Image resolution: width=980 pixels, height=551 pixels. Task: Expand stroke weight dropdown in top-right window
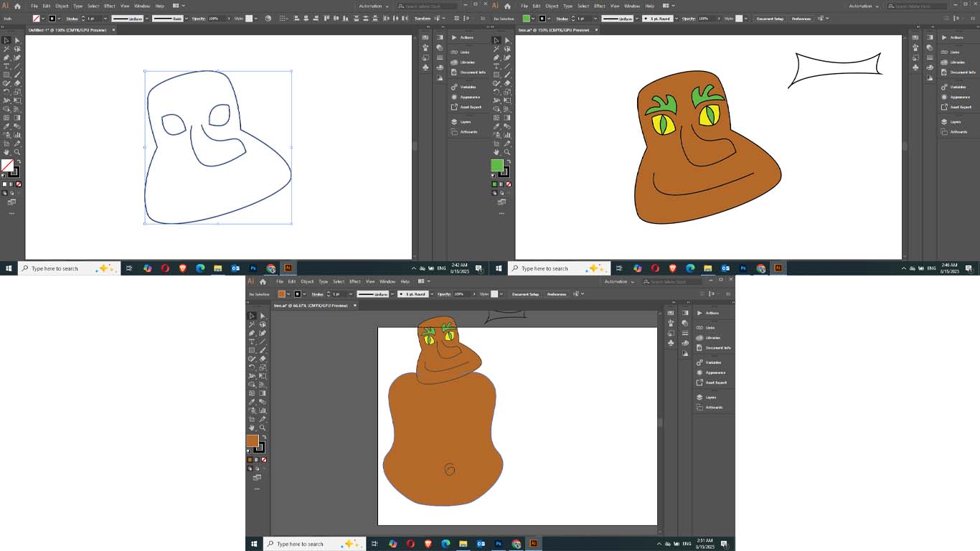(x=595, y=19)
